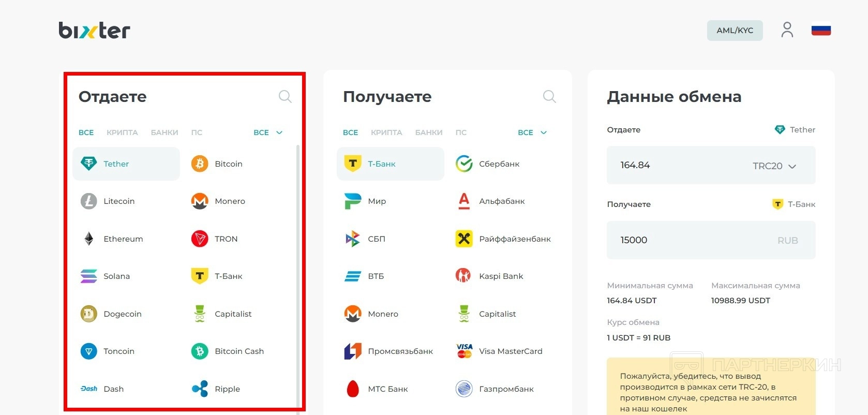Click the Tether icon in Отдаете list

[89, 164]
